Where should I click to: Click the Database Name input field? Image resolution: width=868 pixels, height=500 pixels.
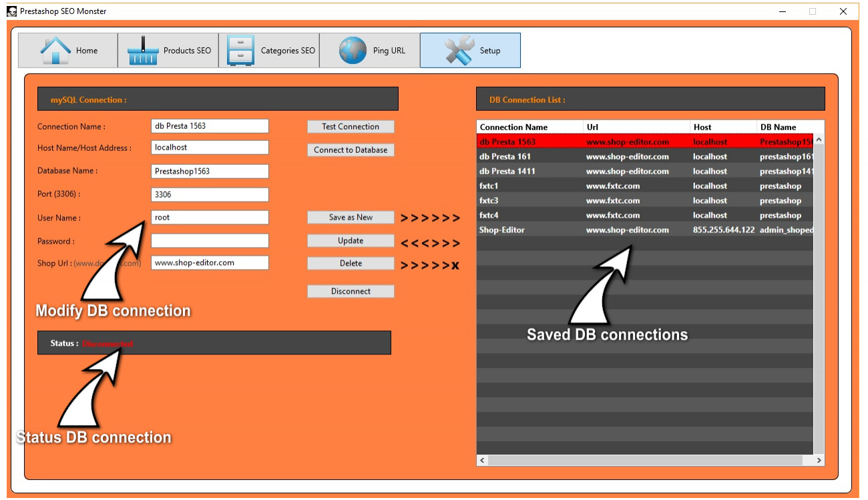pyautogui.click(x=210, y=172)
